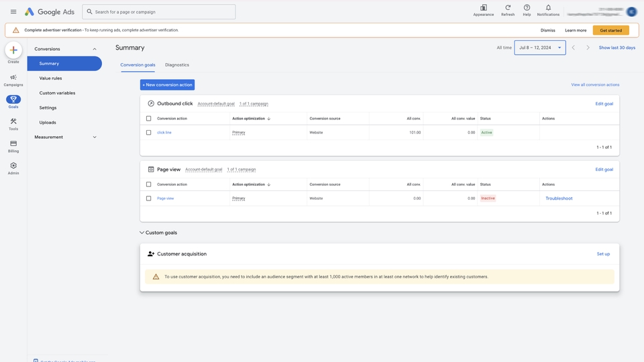
Task: Expand the Measurement sidebar section
Action: 95,137
